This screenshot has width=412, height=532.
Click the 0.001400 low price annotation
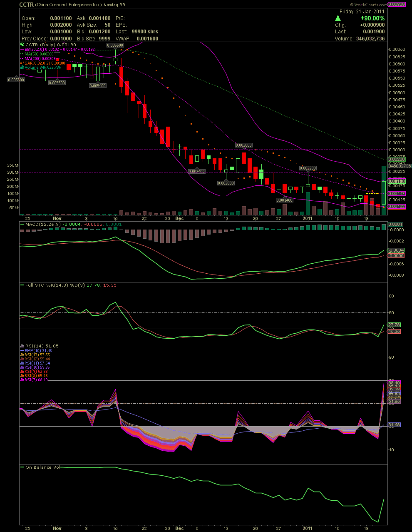[x=285, y=200]
